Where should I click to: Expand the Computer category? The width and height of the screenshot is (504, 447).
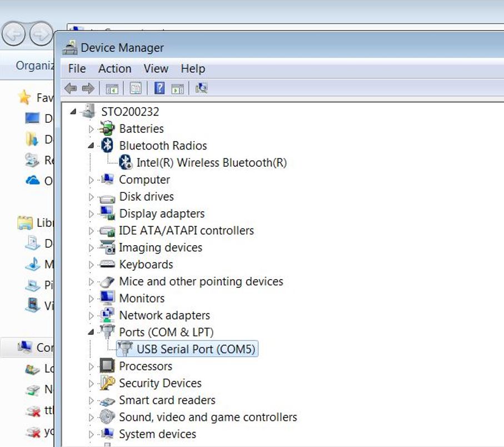click(91, 180)
